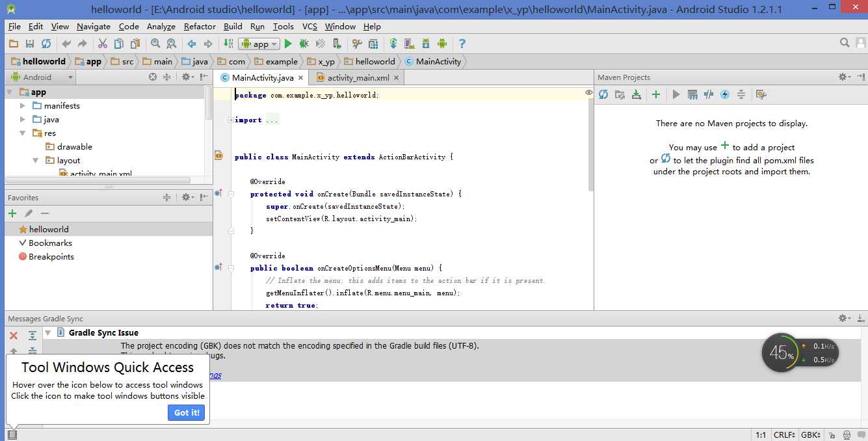Expand the manifests folder arrow
Image resolution: width=868 pixels, height=441 pixels.
coord(23,105)
